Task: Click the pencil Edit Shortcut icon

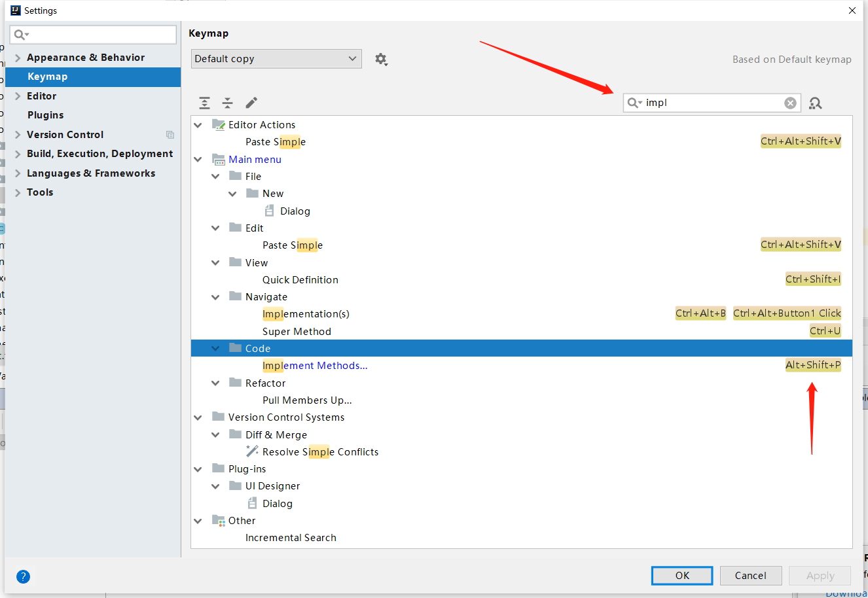Action: pos(251,103)
